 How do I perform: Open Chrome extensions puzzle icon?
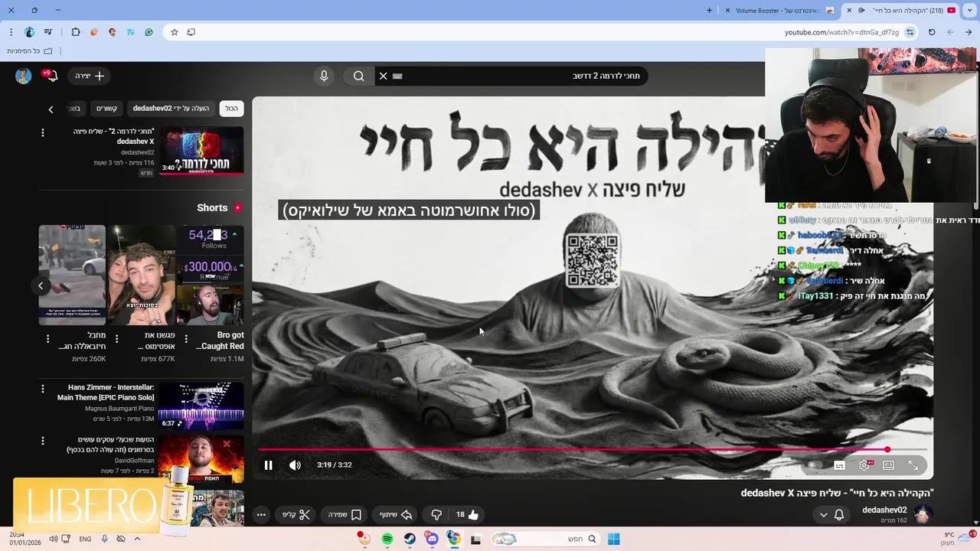[x=75, y=32]
